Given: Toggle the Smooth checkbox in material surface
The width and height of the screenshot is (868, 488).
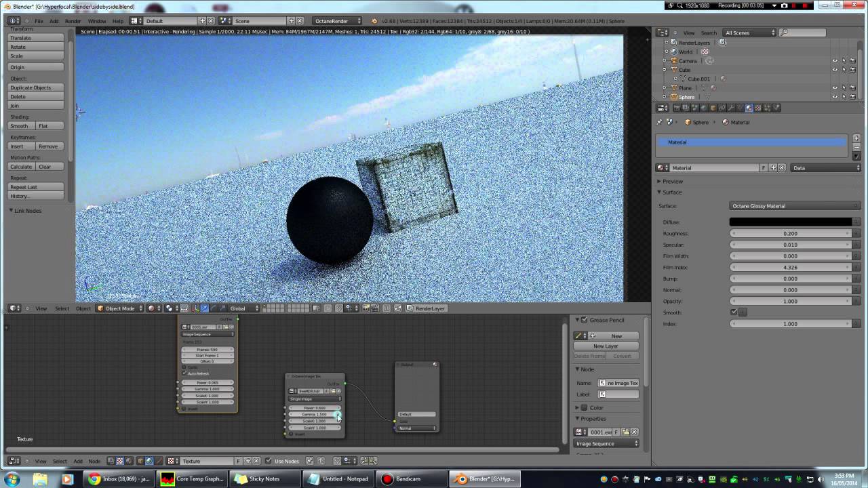Looking at the screenshot, I should [734, 312].
